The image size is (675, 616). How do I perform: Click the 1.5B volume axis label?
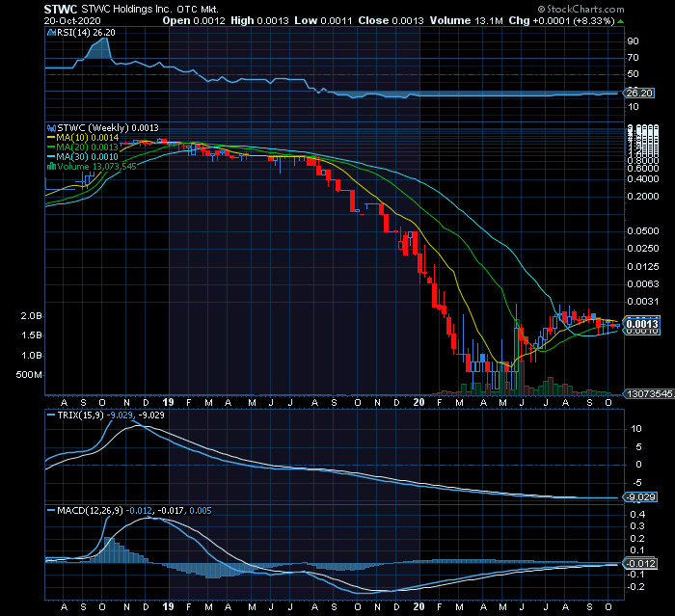click(x=32, y=335)
